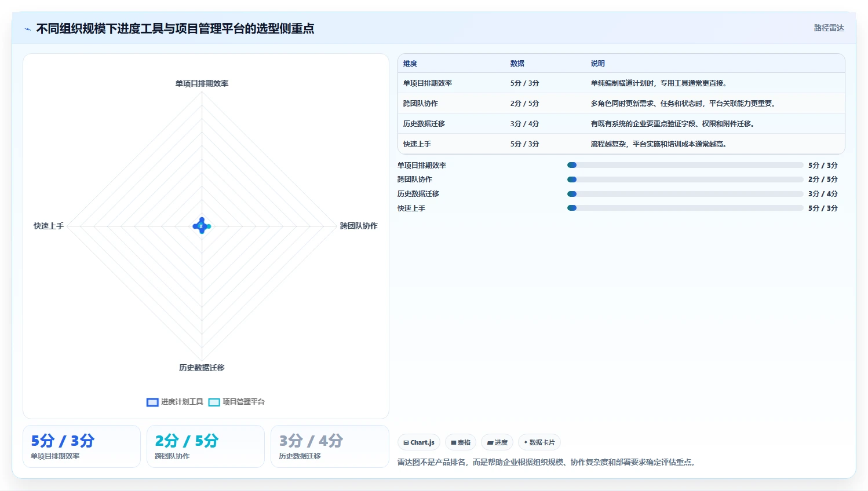Click the 跨团队协作 radar axis label
868x491 pixels.
pyautogui.click(x=359, y=226)
